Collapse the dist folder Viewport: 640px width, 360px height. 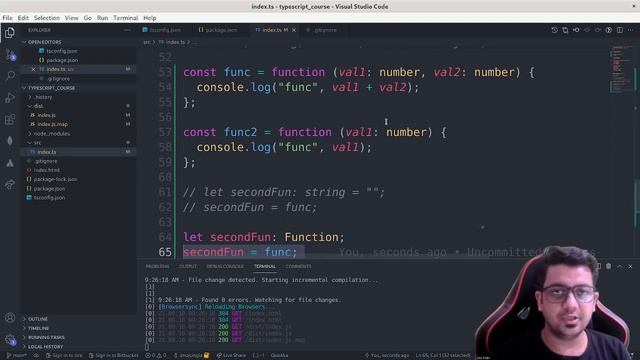[x=79, y=106]
